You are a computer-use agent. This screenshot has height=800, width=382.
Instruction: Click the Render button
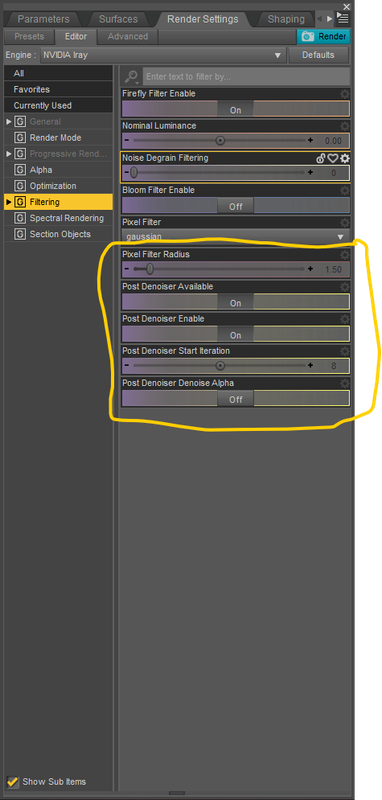click(x=324, y=37)
